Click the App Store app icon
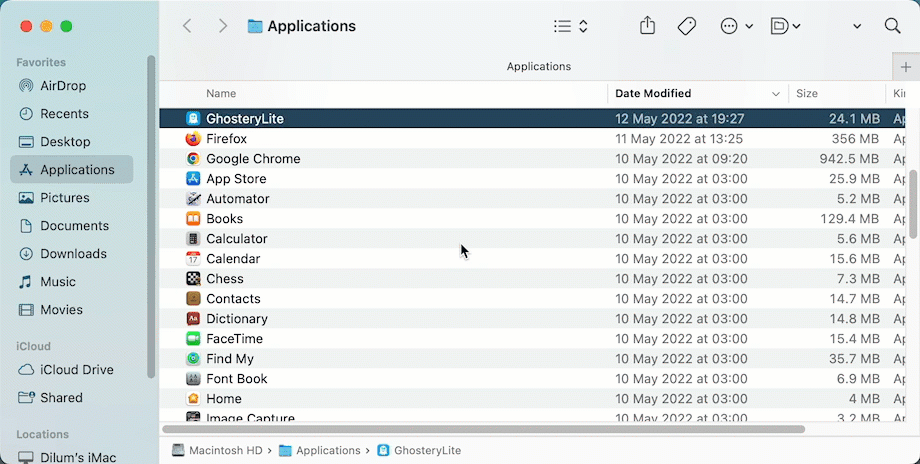This screenshot has width=920, height=464. tap(193, 178)
